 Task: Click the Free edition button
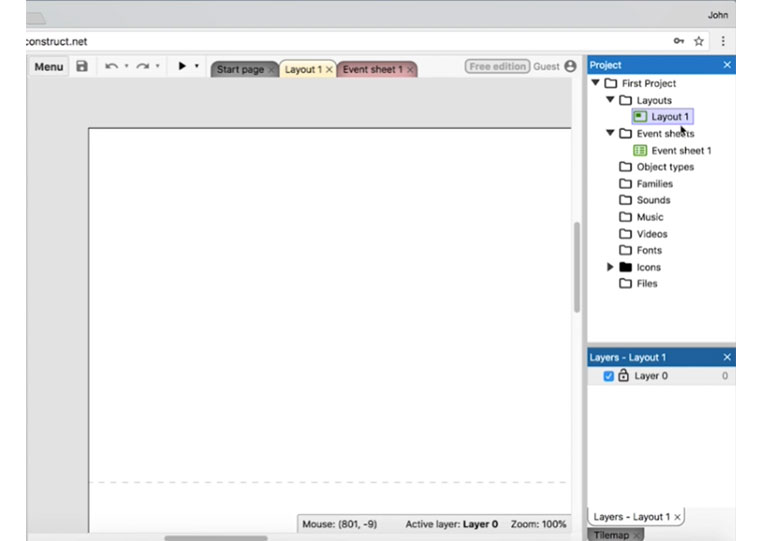click(x=497, y=66)
